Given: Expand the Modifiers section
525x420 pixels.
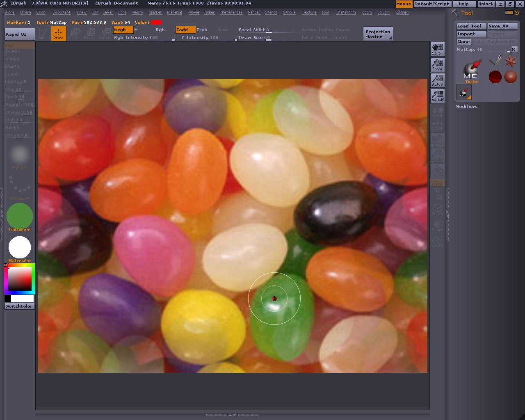Looking at the screenshot, I should [x=466, y=106].
